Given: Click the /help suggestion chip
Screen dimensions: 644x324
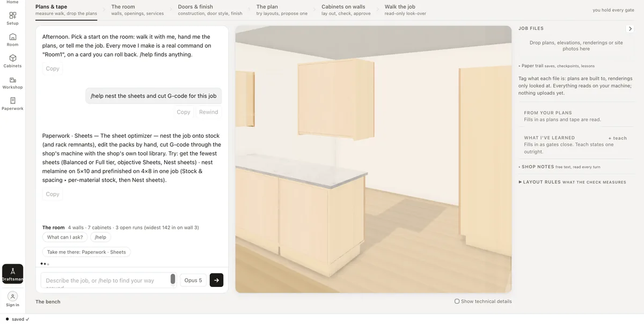Looking at the screenshot, I should (100, 237).
